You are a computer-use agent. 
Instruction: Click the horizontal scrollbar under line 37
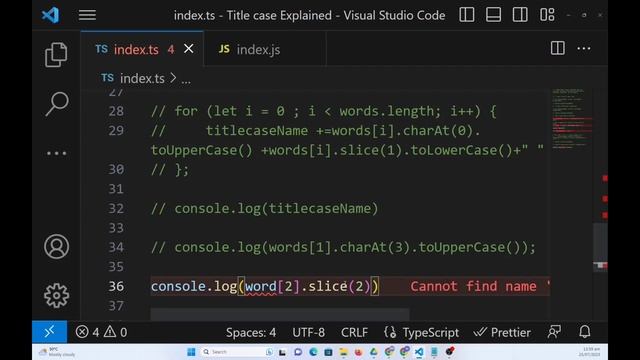280,314
